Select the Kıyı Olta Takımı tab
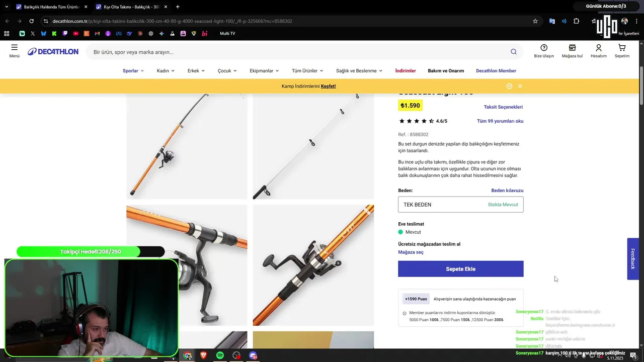 click(x=131, y=7)
